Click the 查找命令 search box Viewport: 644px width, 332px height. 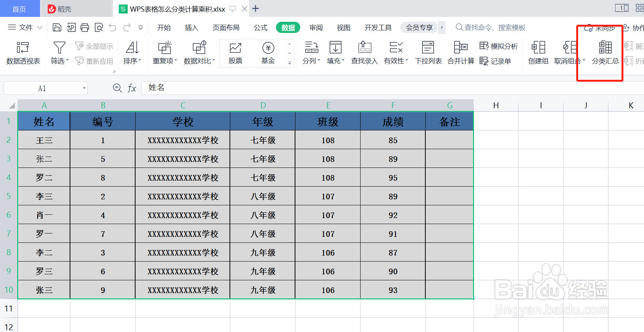click(x=490, y=28)
